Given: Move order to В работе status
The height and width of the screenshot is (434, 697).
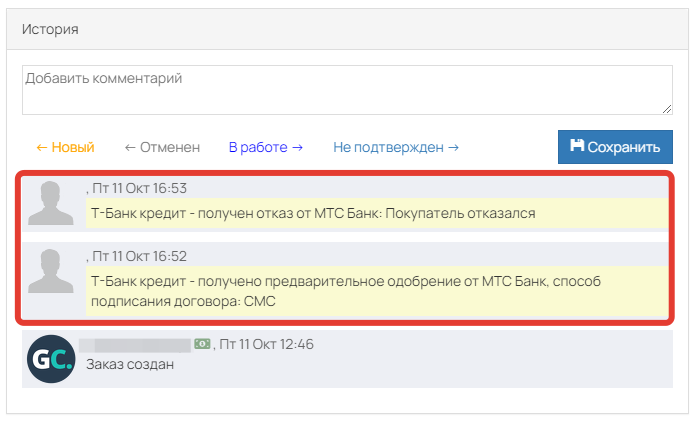Looking at the screenshot, I should point(266,147).
